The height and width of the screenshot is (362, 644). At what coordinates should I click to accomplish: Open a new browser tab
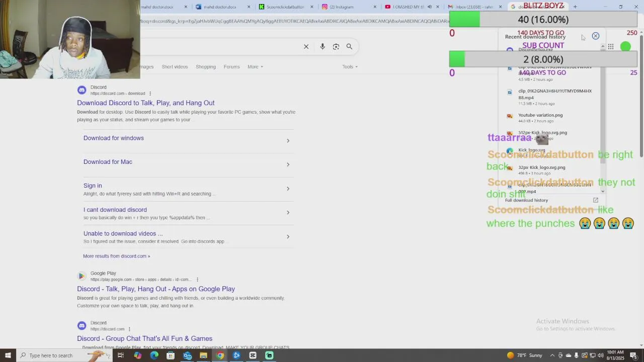pyautogui.click(x=575, y=7)
